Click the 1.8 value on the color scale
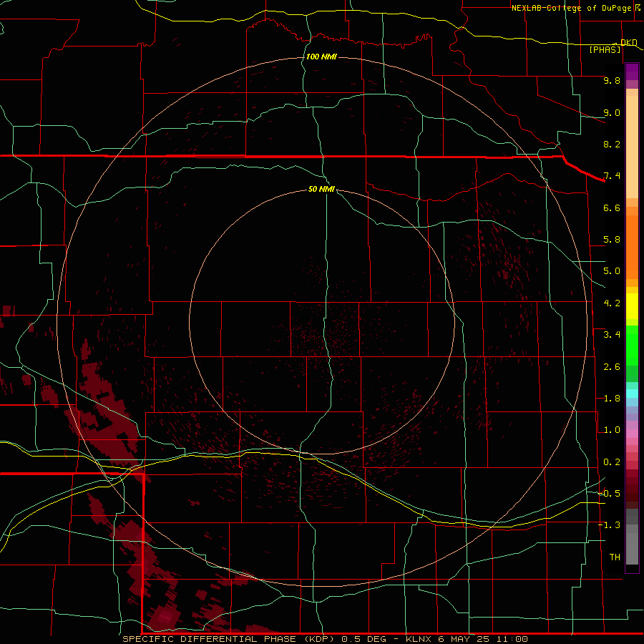The image size is (644, 644). (x=612, y=399)
